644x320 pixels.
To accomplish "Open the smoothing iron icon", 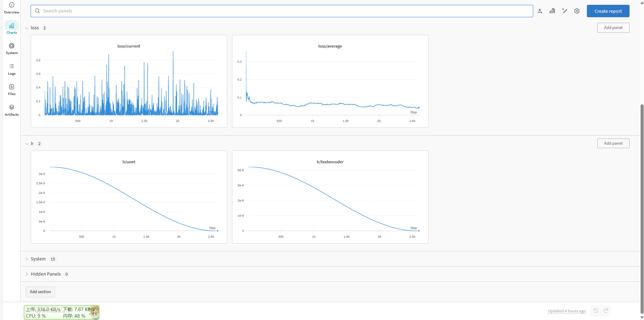I will tap(552, 11).
